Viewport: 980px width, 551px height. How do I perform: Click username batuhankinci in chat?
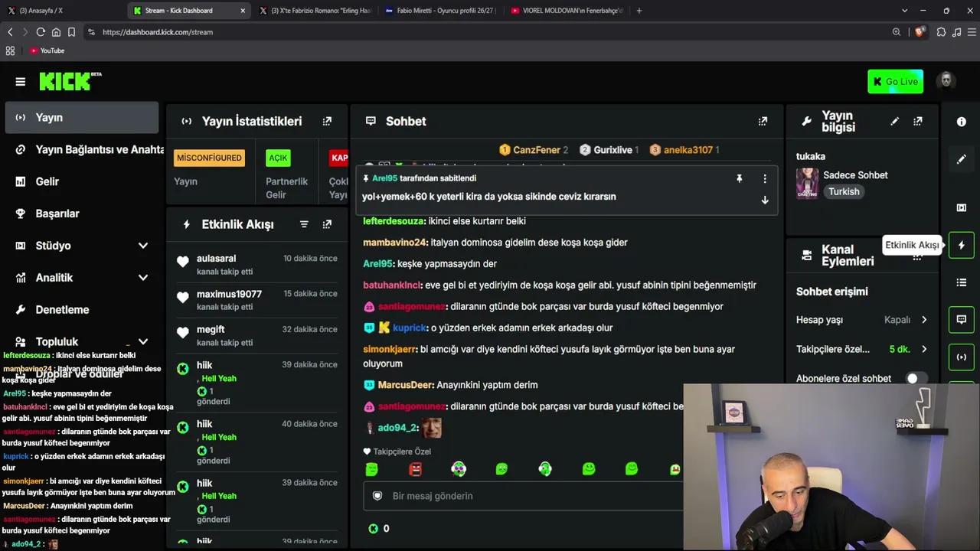coord(392,285)
